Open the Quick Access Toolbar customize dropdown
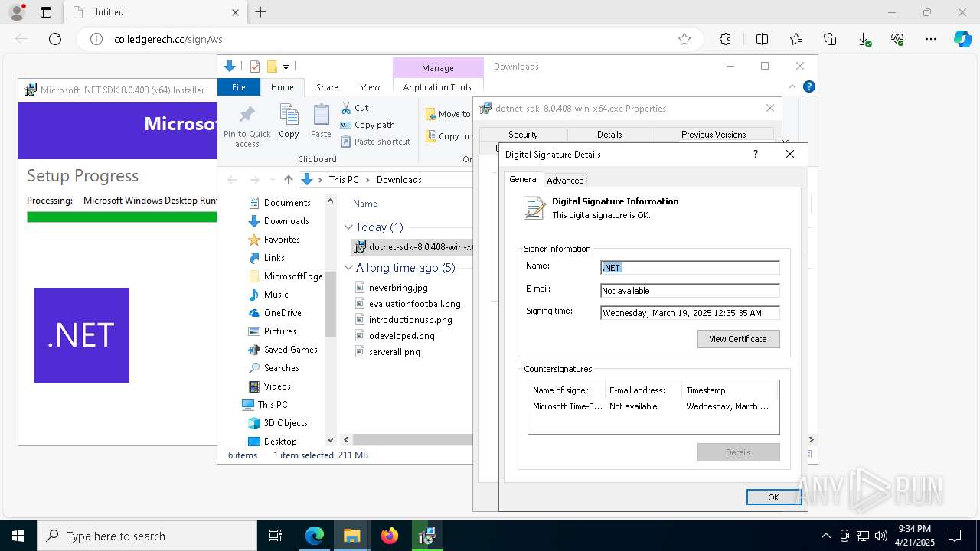 (286, 67)
